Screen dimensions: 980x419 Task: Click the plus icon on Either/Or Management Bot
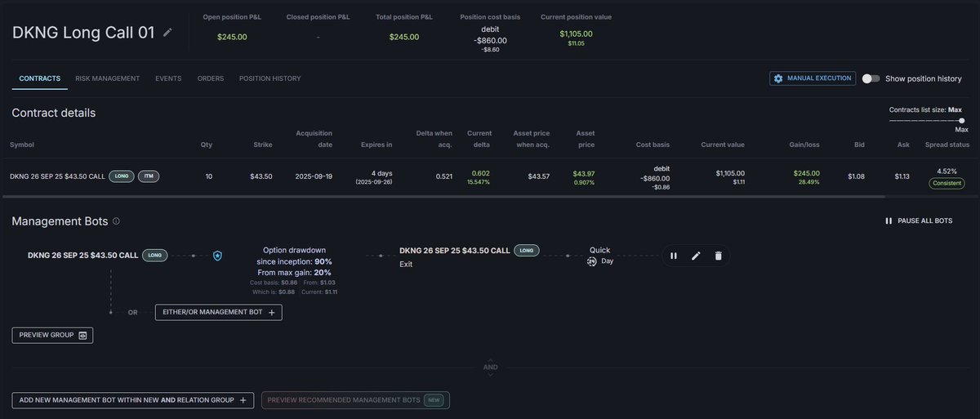click(x=273, y=312)
